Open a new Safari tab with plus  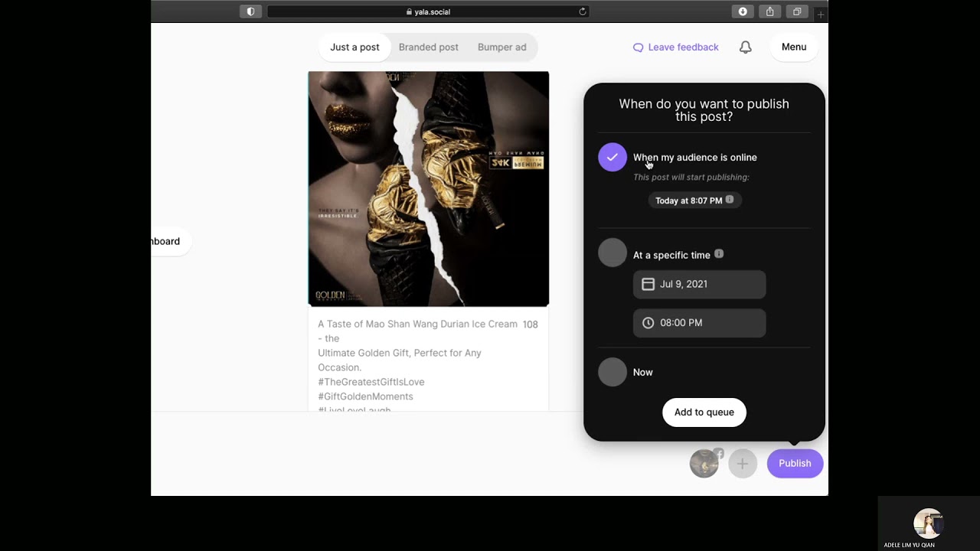[820, 14]
